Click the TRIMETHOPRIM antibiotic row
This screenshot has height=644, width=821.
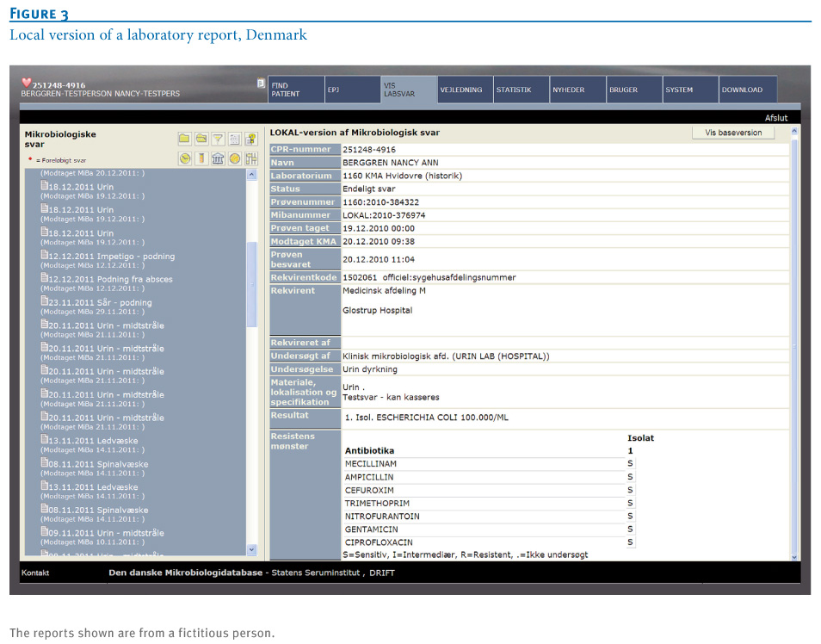point(490,503)
